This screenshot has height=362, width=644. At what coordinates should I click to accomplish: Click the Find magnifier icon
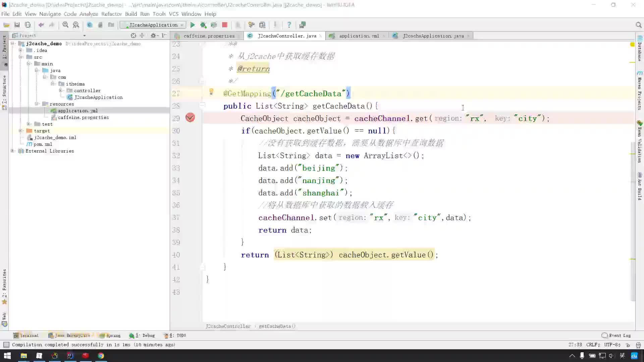[x=65, y=25]
